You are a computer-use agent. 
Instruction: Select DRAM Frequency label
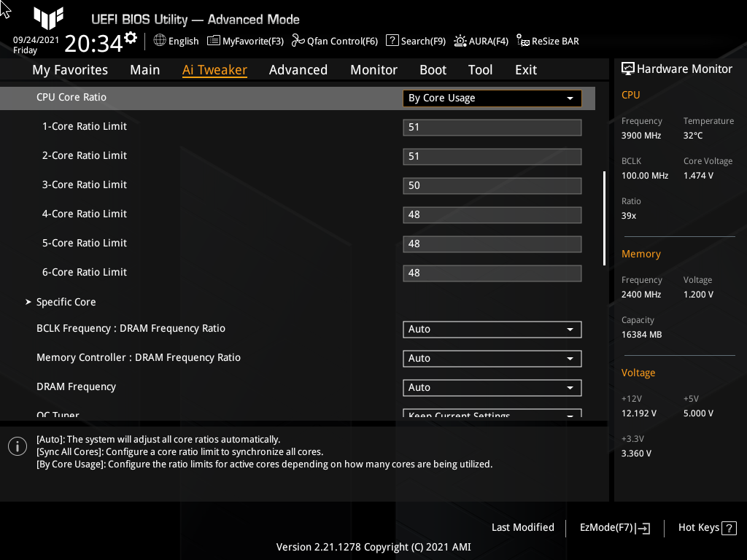point(76,386)
